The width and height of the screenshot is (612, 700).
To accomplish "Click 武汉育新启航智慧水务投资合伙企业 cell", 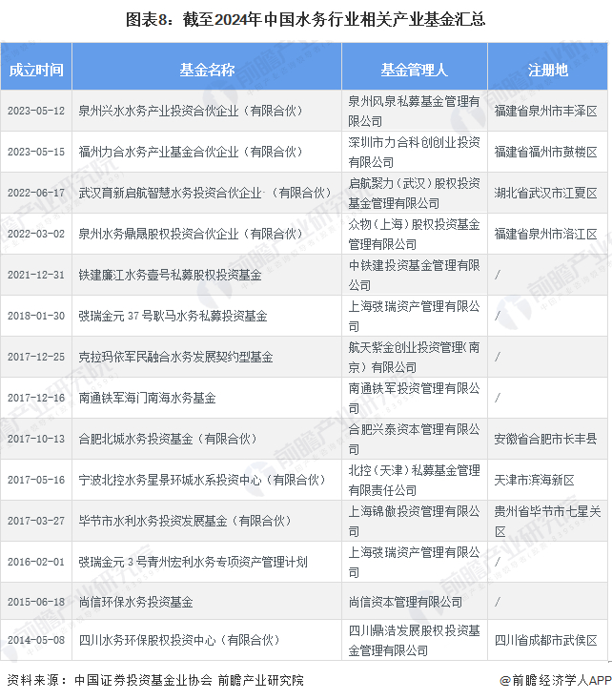I will pos(205,193).
